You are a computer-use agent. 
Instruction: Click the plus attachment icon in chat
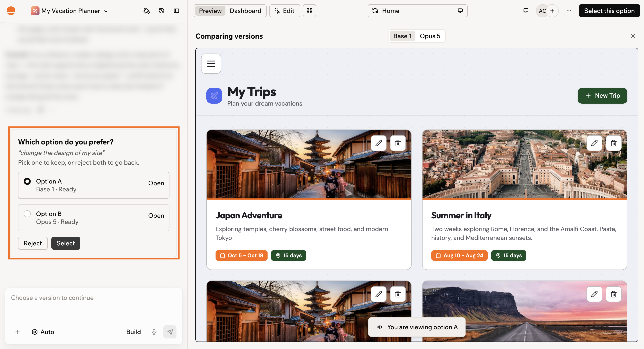(x=18, y=332)
